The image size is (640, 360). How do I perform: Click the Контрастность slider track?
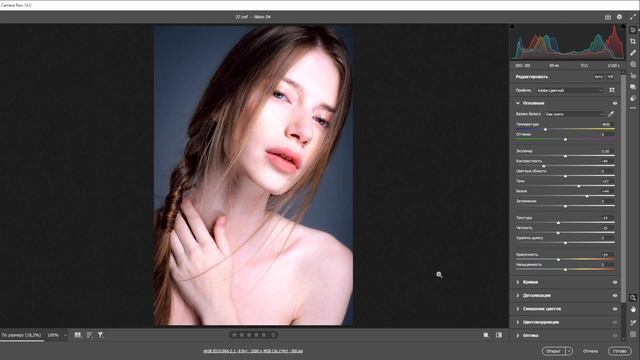tap(565, 166)
